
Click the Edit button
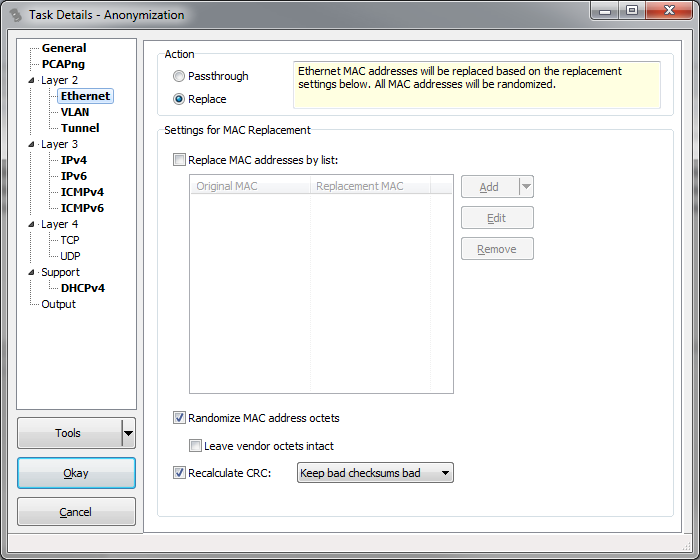[497, 218]
